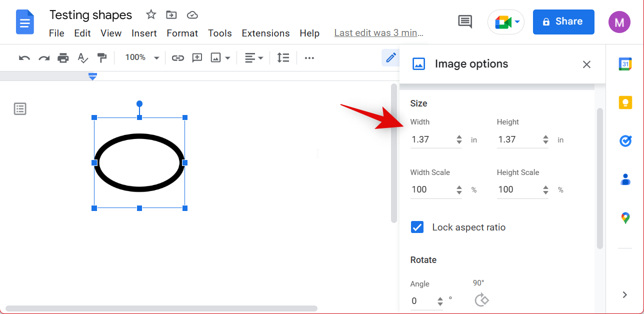Open the View menu

point(111,33)
